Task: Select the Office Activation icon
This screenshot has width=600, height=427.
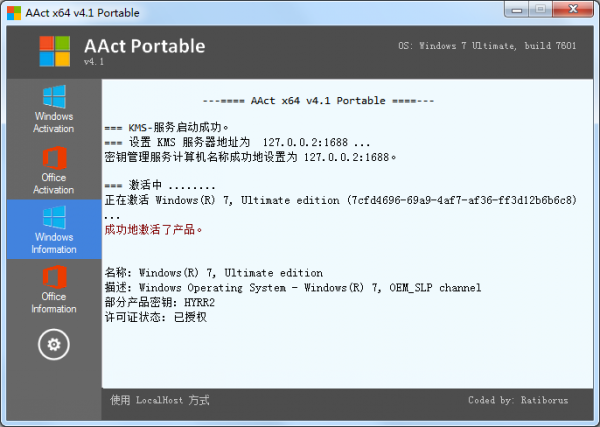Action: click(x=54, y=158)
